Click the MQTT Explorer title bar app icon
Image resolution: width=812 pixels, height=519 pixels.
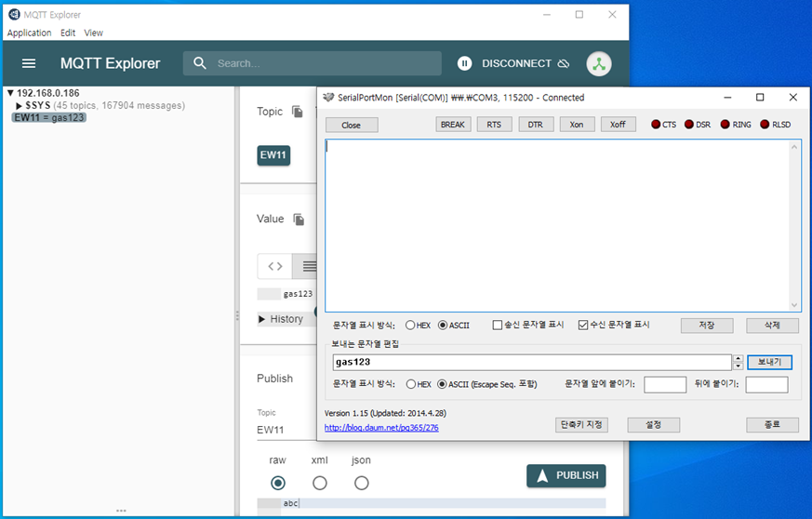coord(14,15)
